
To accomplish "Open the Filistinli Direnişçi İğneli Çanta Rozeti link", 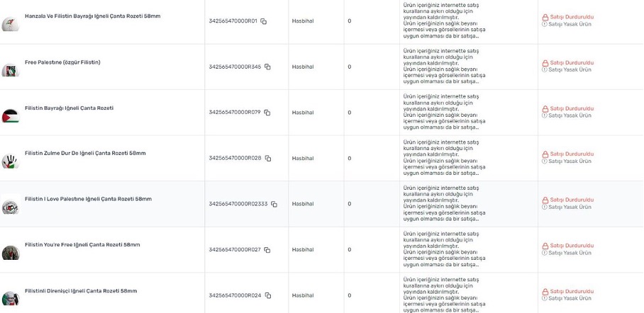I will [81, 291].
